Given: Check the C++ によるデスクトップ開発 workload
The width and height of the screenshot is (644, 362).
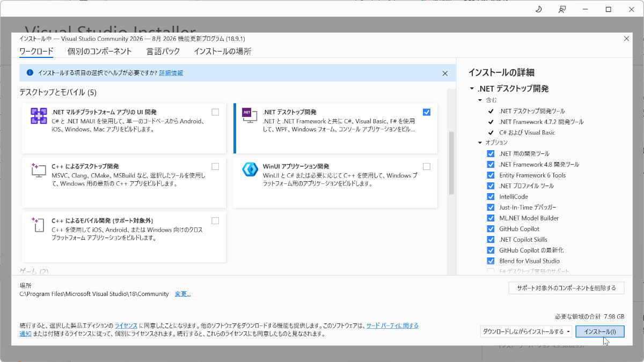Looking at the screenshot, I should (x=215, y=166).
